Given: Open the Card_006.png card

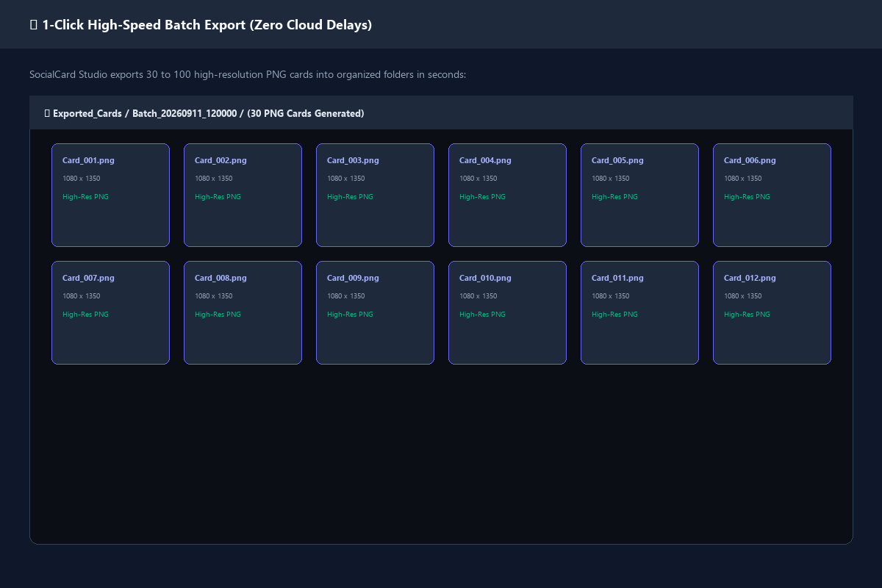Looking at the screenshot, I should pos(772,195).
